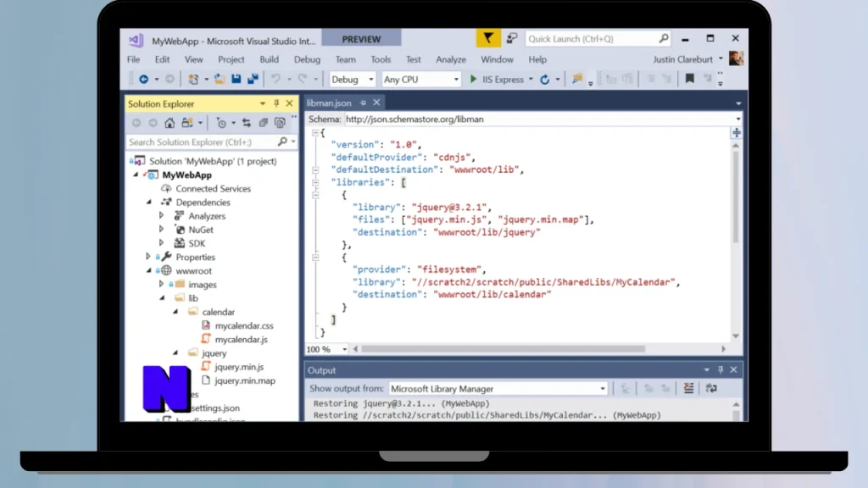The image size is (868, 488).
Task: Start IIS Express with the green play icon
Action: (473, 79)
